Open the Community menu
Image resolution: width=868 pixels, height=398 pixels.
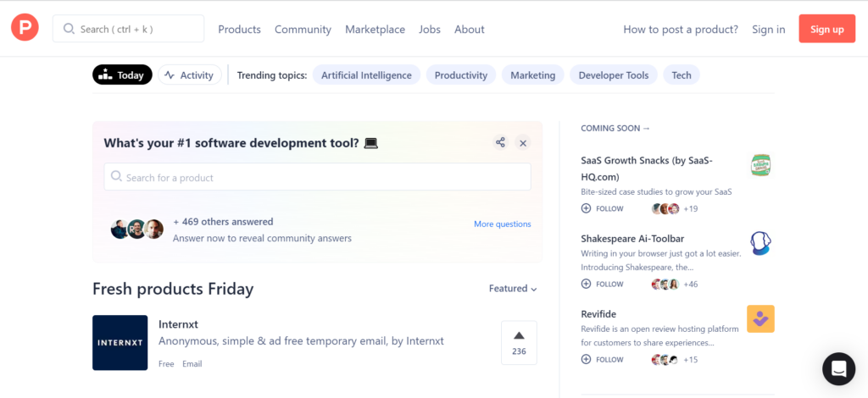click(x=303, y=30)
